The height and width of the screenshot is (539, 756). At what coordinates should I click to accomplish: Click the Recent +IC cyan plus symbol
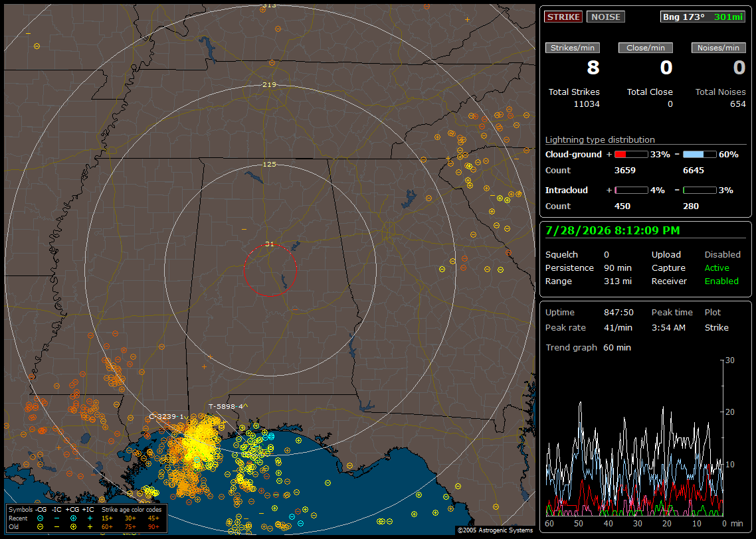(x=90, y=518)
